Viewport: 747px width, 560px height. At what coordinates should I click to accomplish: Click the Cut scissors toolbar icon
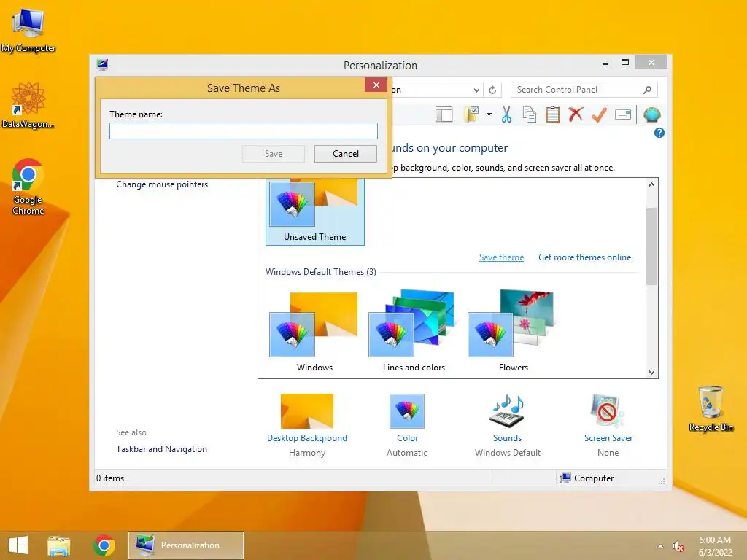(x=506, y=114)
